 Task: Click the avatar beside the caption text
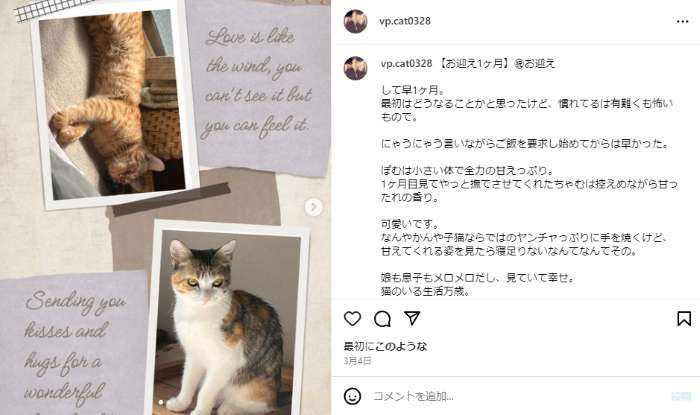[x=355, y=68]
